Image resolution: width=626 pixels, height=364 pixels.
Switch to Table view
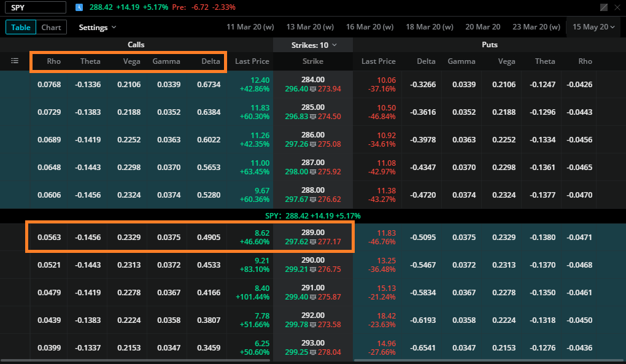(21, 27)
